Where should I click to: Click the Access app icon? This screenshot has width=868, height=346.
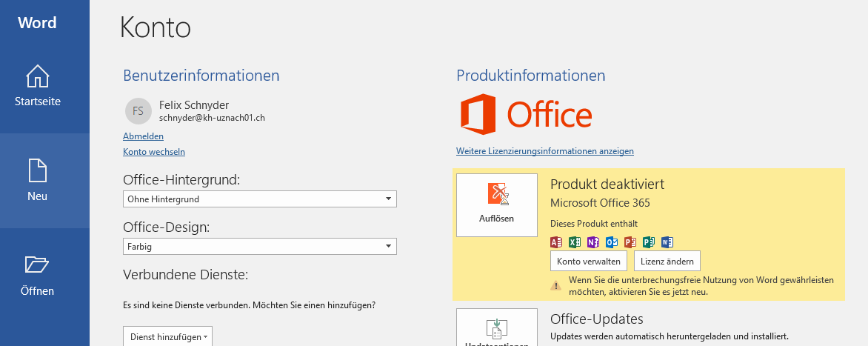pos(556,242)
